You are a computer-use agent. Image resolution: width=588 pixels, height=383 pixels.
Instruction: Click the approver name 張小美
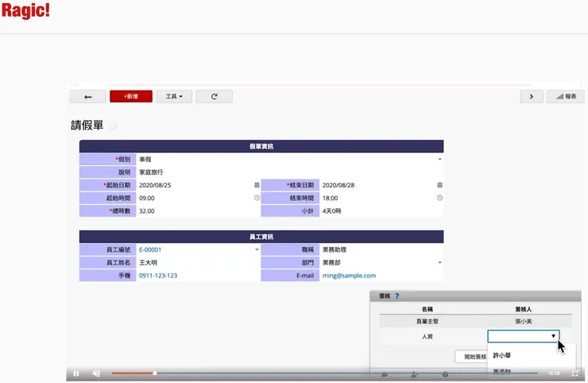523,322
